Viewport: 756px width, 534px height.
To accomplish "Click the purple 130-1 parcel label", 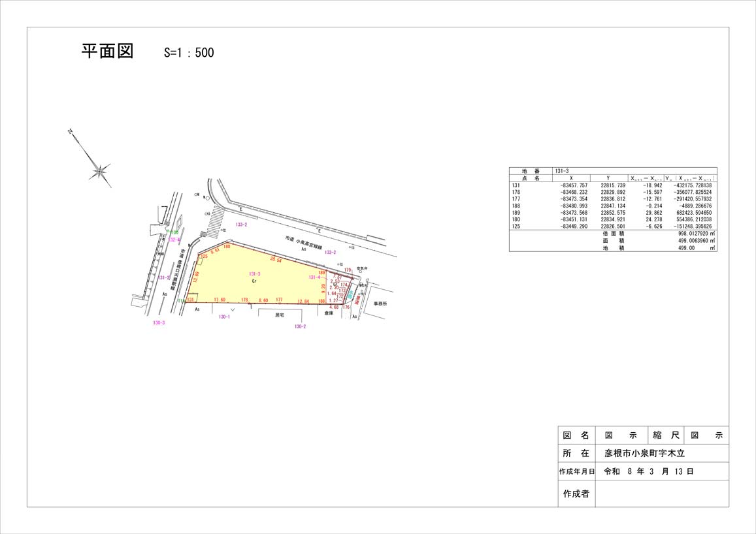I will pos(224,317).
